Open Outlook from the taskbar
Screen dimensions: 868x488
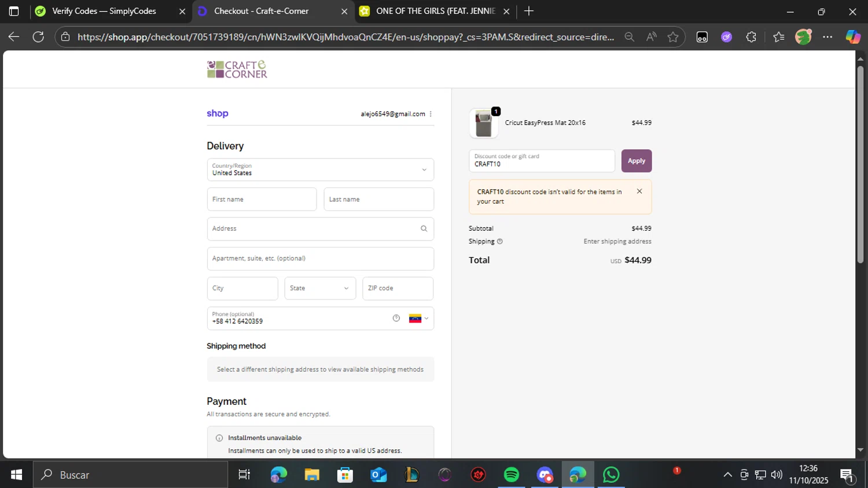pos(379,475)
